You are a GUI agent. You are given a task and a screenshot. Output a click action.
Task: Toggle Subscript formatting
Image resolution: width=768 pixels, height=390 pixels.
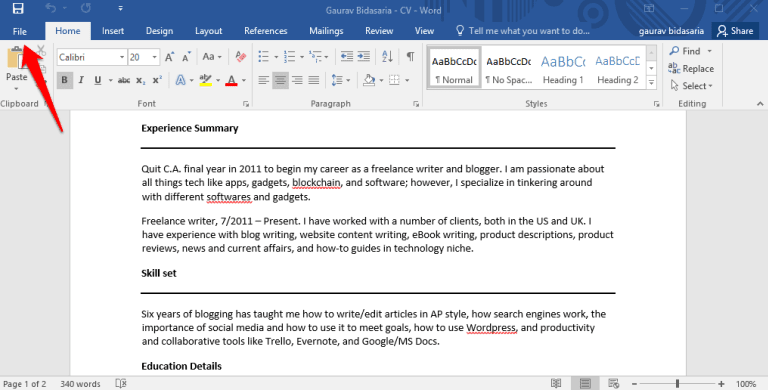[141, 80]
